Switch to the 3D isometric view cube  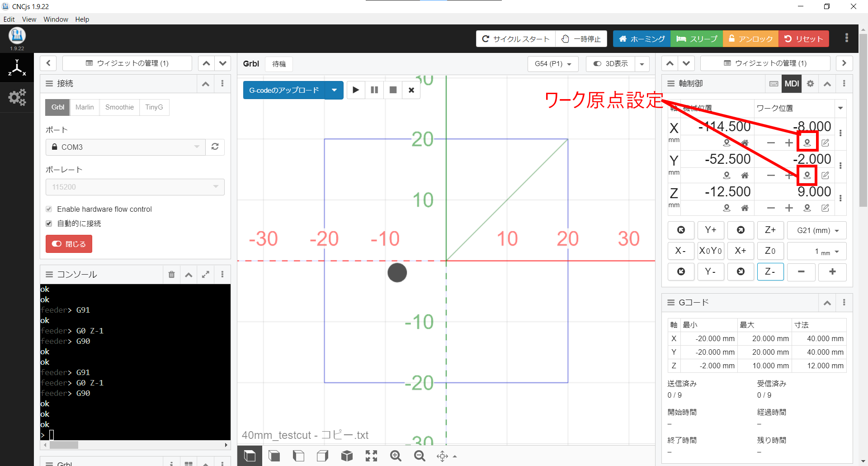click(x=347, y=456)
